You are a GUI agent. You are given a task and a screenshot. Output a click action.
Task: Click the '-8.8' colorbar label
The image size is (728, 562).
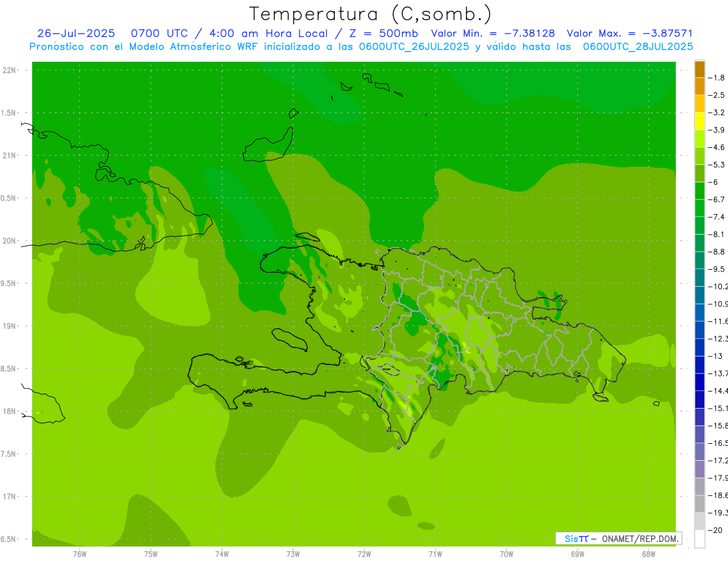[x=717, y=252]
